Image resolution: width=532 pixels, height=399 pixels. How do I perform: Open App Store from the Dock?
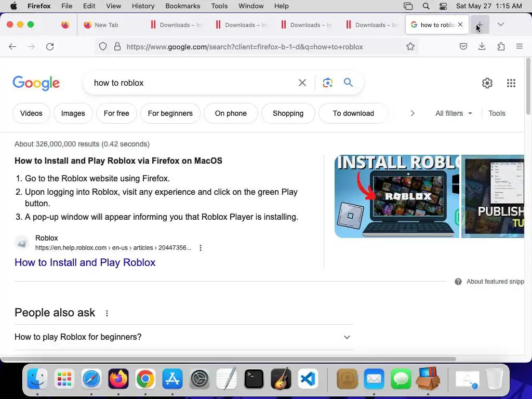[172, 379]
